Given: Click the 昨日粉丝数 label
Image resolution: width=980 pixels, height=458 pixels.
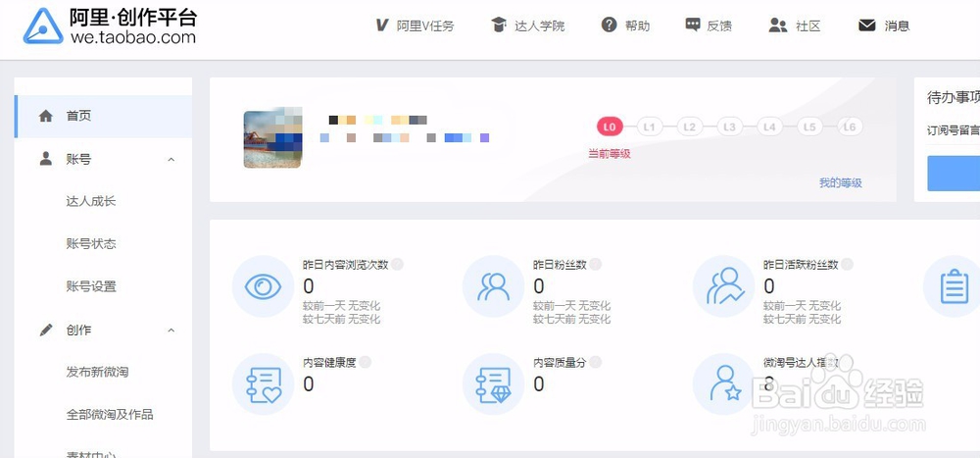Looking at the screenshot, I should [560, 265].
